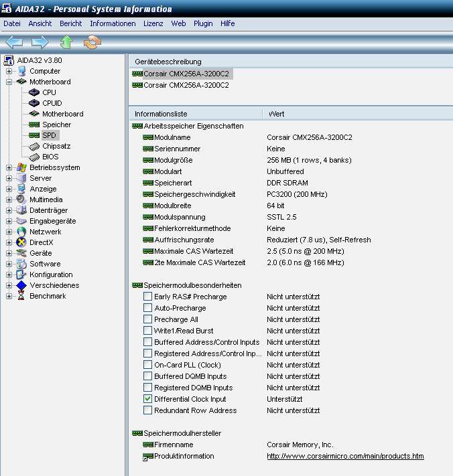This screenshot has width=453, height=476.
Task: Open the Informationen menu
Action: click(113, 23)
